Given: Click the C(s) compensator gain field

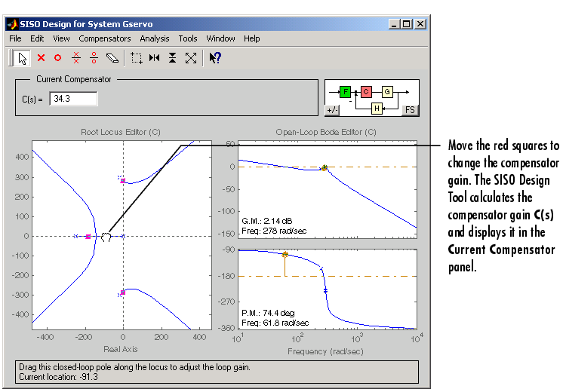Looking at the screenshot, I should pyautogui.click(x=73, y=99).
